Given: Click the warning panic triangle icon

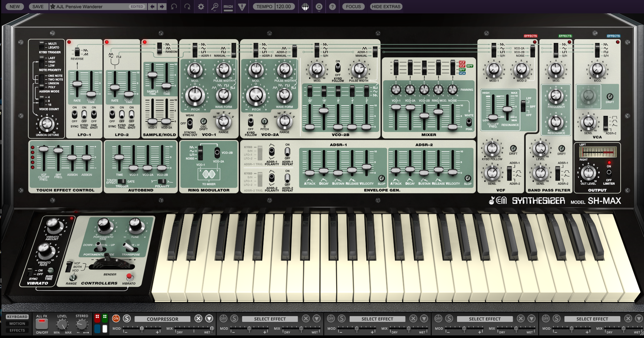Looking at the screenshot, I should click(x=242, y=7).
